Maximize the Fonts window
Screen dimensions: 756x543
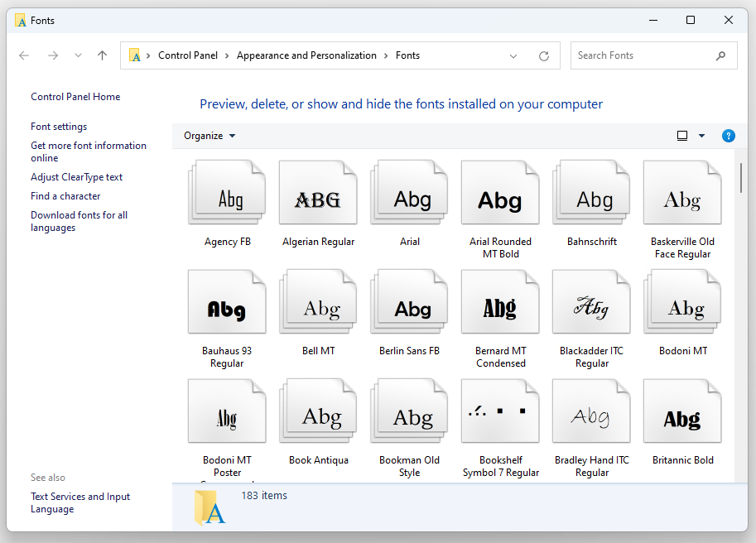(x=691, y=20)
